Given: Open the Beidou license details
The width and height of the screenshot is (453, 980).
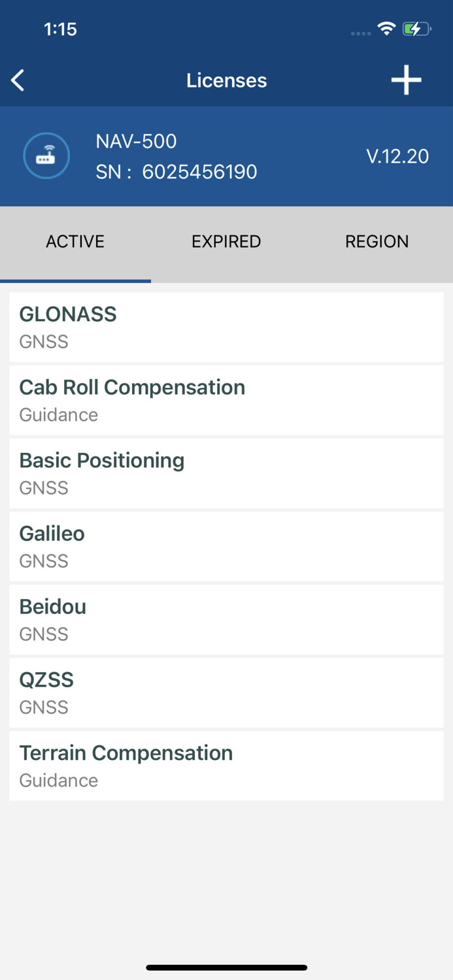Looking at the screenshot, I should [x=226, y=619].
